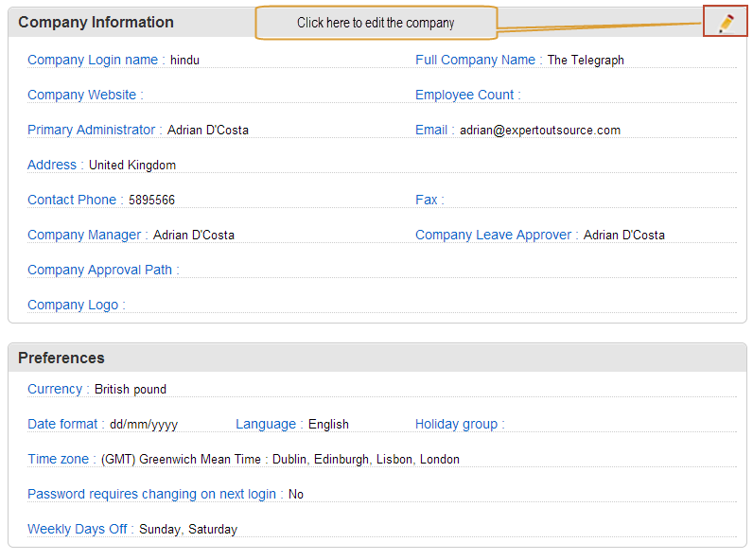Click the Company Manager label
Screen dimensions: 753x560
(x=84, y=235)
